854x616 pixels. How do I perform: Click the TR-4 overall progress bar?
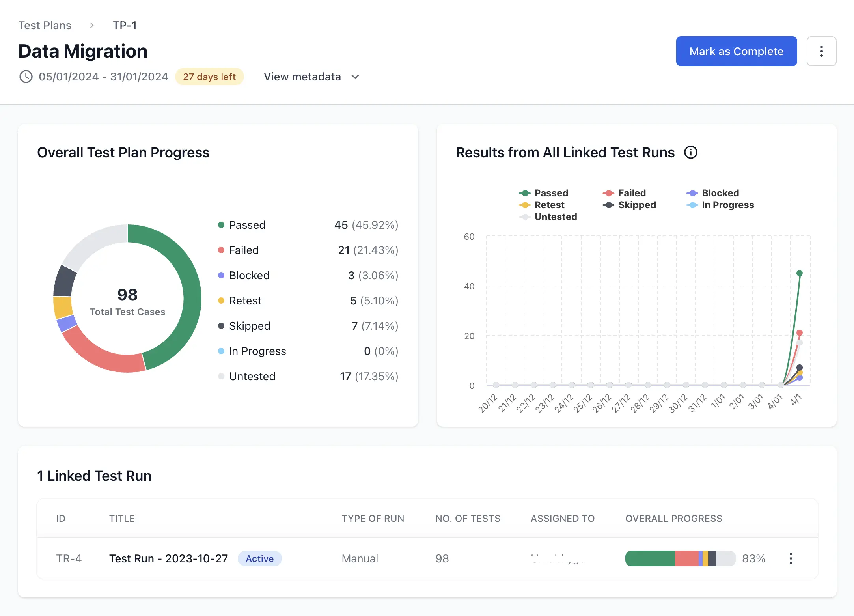(680, 558)
